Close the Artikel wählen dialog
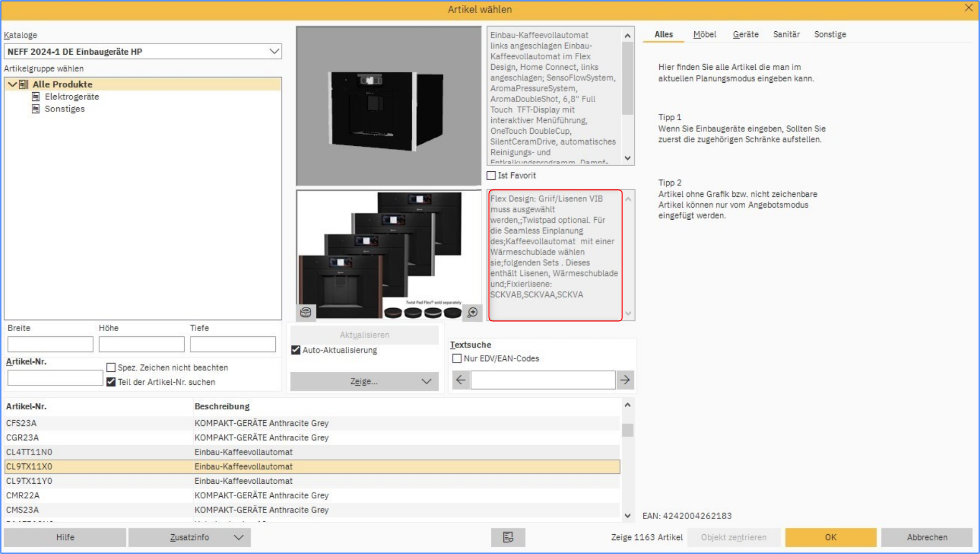980x554 pixels. (x=968, y=8)
